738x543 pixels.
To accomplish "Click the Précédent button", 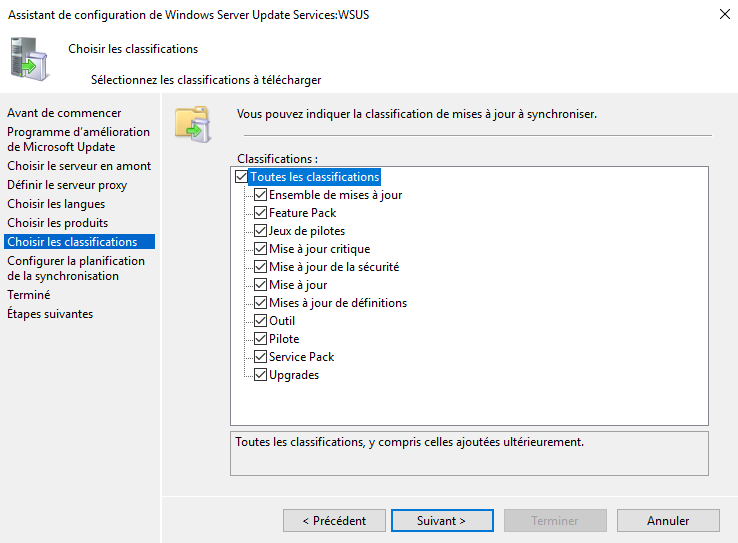I will point(334,520).
